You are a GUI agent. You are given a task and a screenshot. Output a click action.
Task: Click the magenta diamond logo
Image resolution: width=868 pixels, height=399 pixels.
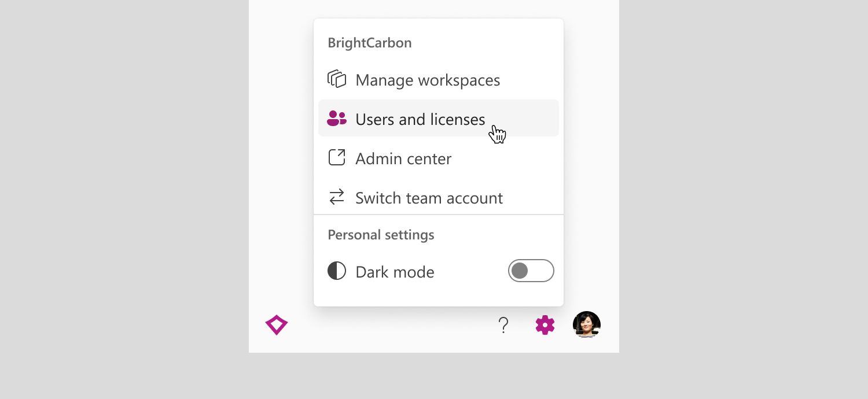[x=277, y=325]
